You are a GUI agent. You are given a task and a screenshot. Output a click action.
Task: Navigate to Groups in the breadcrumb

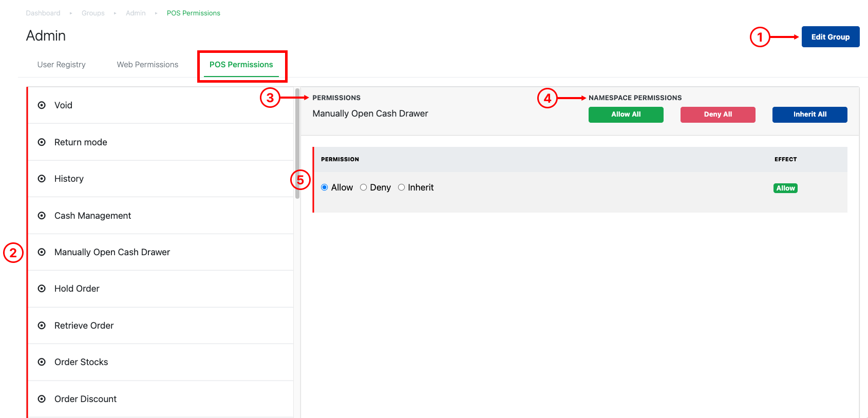[x=93, y=13]
